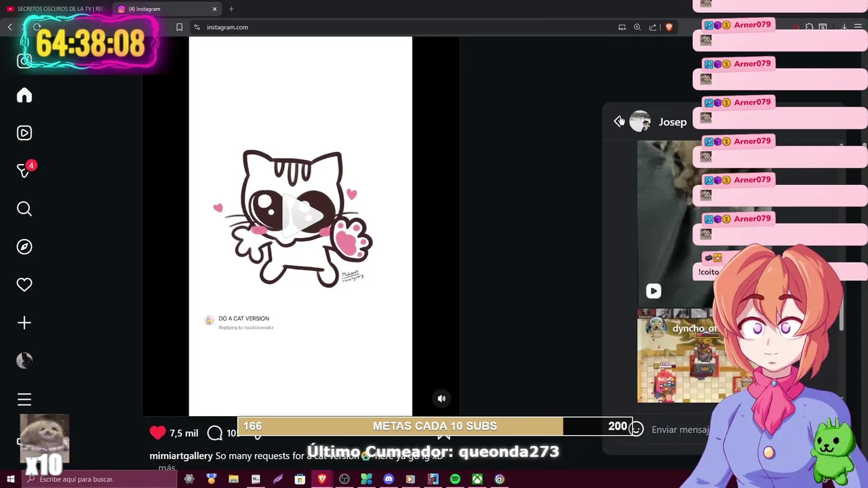This screenshot has width=868, height=488.
Task: Open Microsoft Store from taskbar
Action: pos(300,479)
